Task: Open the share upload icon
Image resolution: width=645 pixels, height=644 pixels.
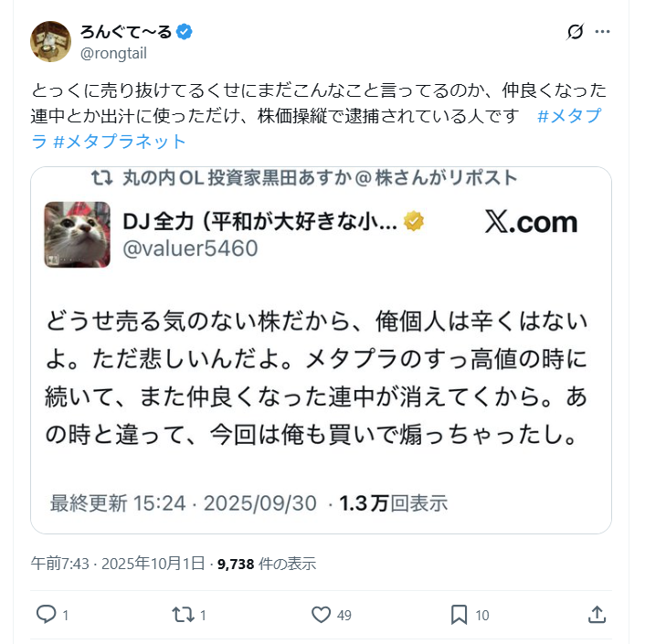Action: 597,615
